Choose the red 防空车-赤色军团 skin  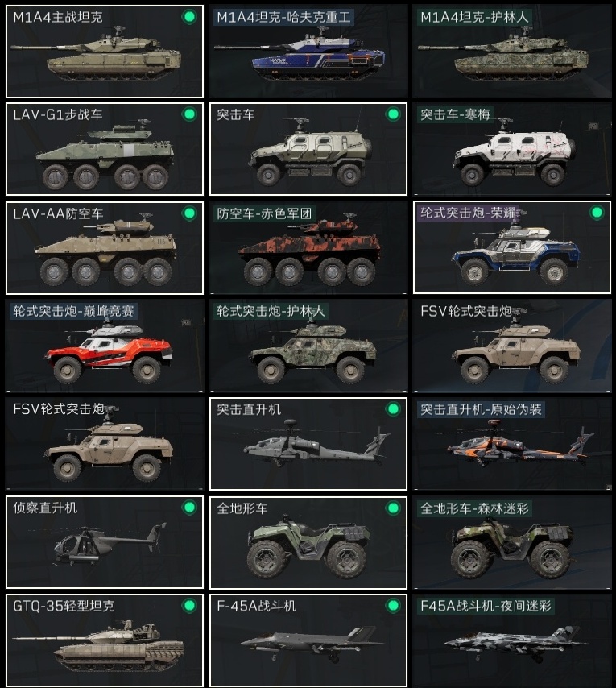point(308,248)
